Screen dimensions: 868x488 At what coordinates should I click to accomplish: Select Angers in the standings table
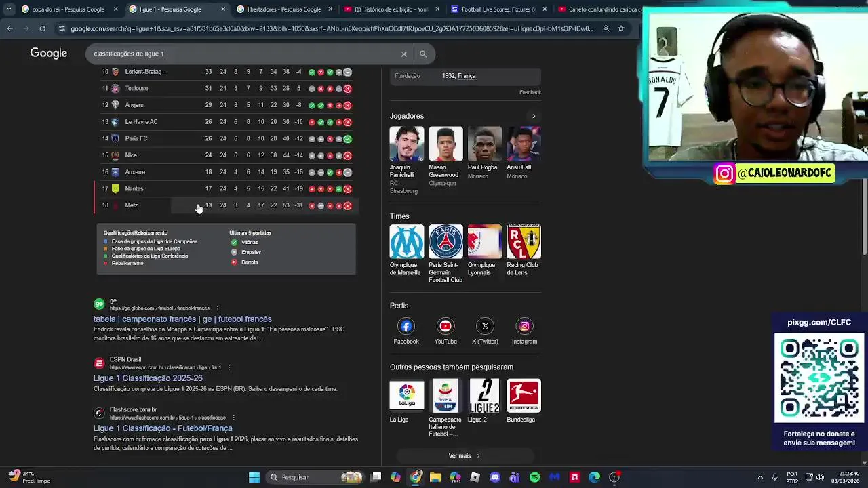pyautogui.click(x=134, y=105)
